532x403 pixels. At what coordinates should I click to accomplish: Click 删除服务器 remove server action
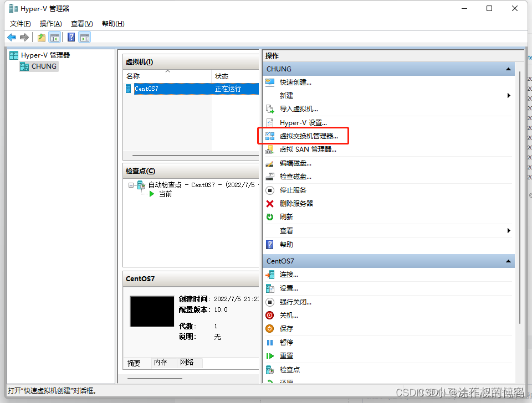(x=296, y=203)
